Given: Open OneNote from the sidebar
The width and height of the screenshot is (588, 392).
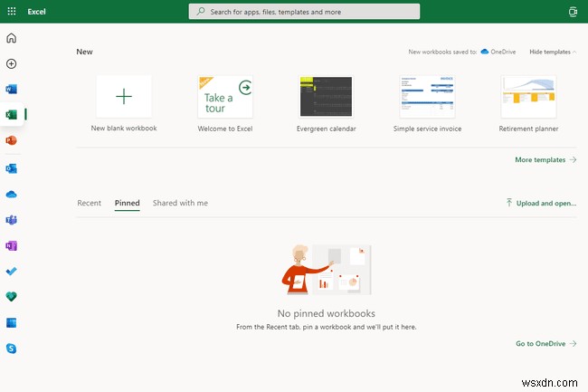Looking at the screenshot, I should (11, 245).
